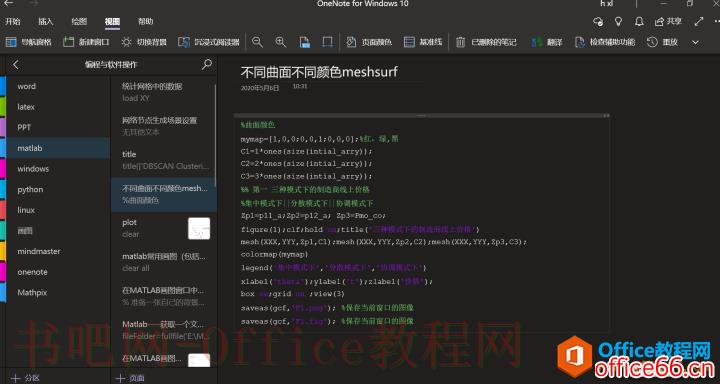Zoom out with the minus magnifier
The image size is (720, 384).
click(258, 42)
